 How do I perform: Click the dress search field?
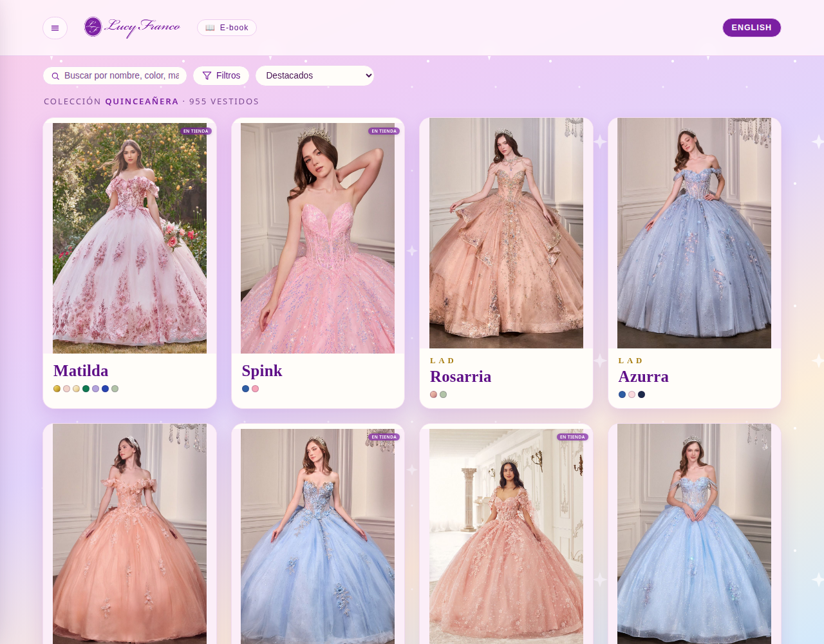(x=115, y=75)
